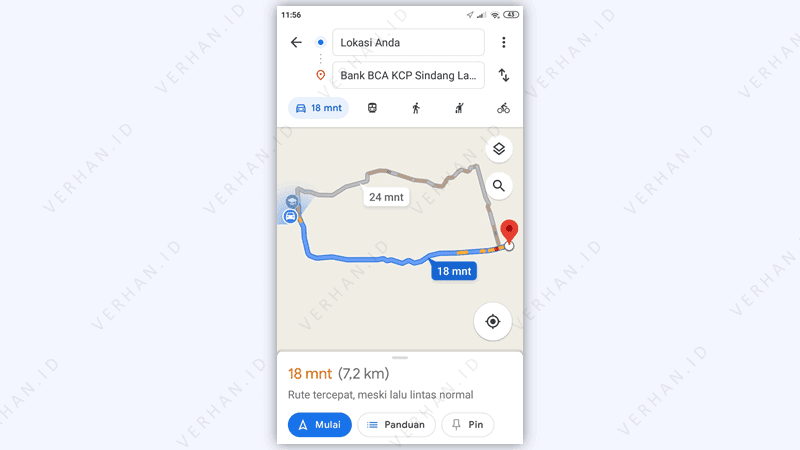Switch to public transit mode tab

[x=372, y=108]
